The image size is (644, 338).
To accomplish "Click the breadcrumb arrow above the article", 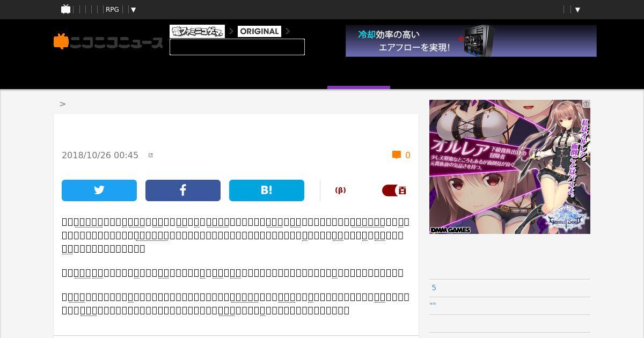I will [x=62, y=104].
